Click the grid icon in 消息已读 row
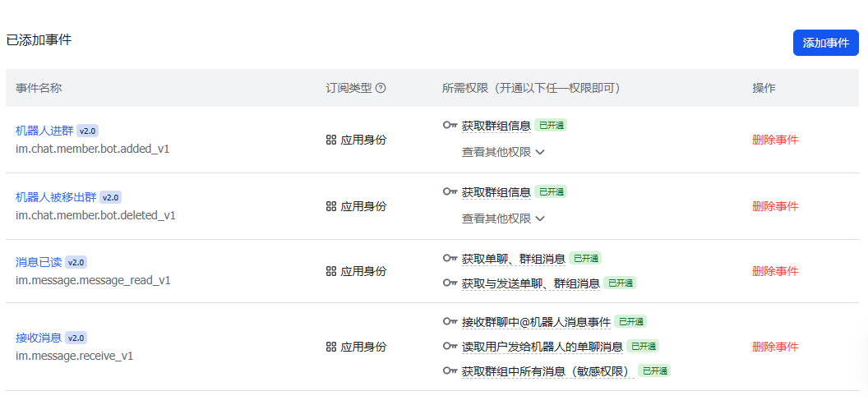Viewport: 868px width, 405px height. pos(331,271)
